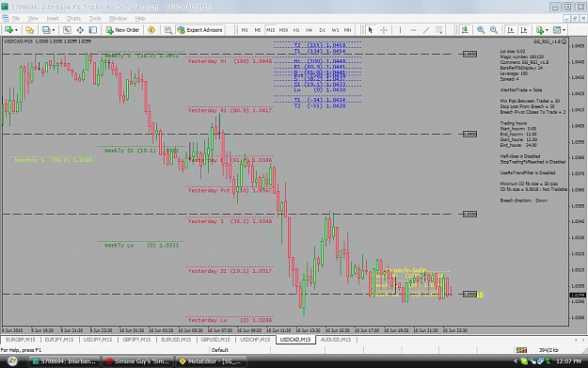The width and height of the screenshot is (588, 368).
Task: Switch to the GBPUSD,M15 chart tab
Action: (215, 340)
